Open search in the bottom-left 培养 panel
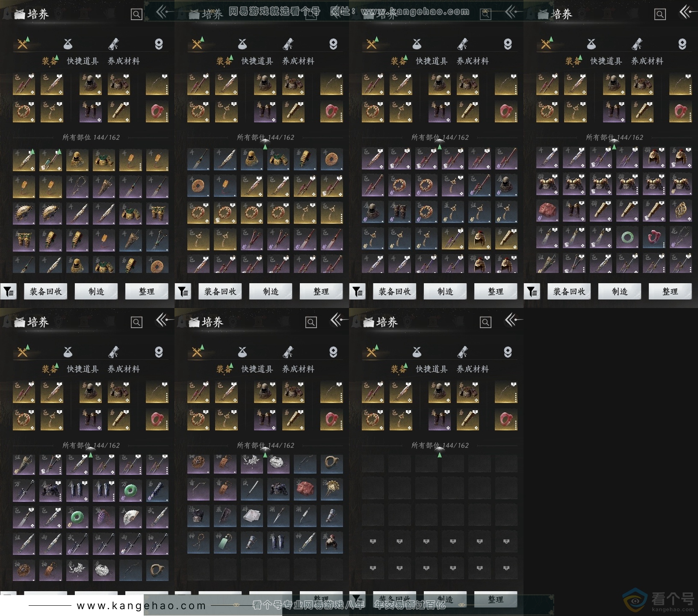Image resolution: width=698 pixels, height=616 pixels. coord(136,323)
